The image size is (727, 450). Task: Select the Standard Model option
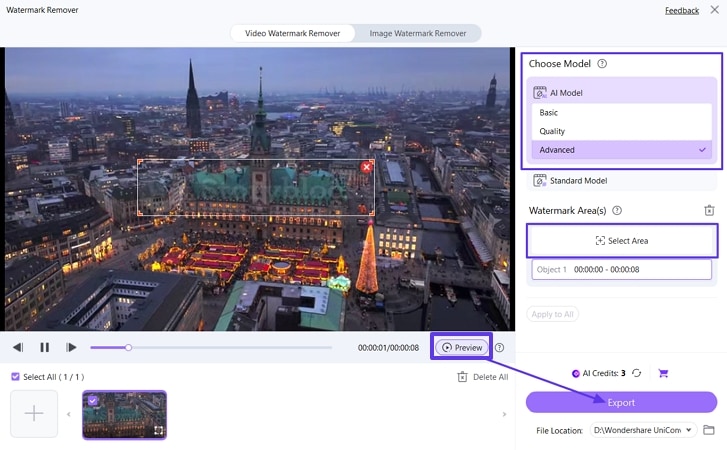[x=621, y=181]
